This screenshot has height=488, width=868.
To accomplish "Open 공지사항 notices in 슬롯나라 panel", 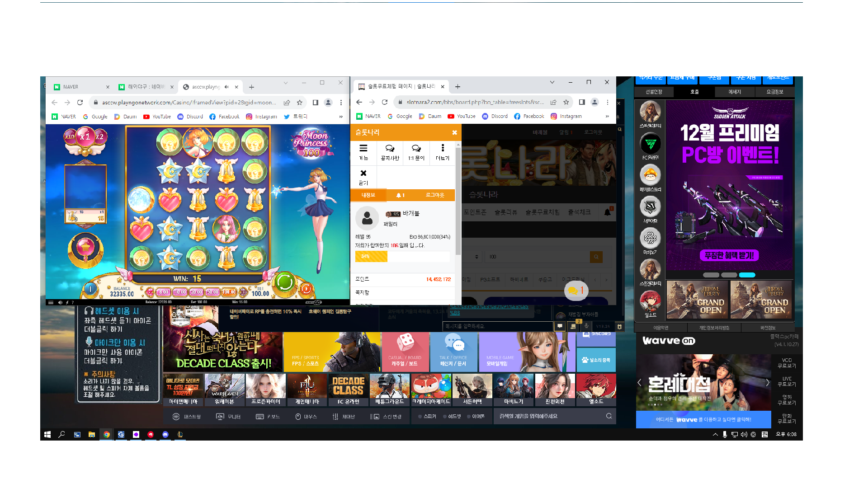I will pyautogui.click(x=390, y=152).
